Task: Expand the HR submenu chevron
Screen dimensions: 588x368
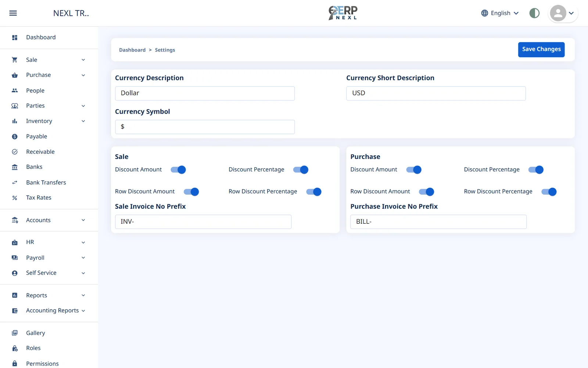Action: click(83, 243)
